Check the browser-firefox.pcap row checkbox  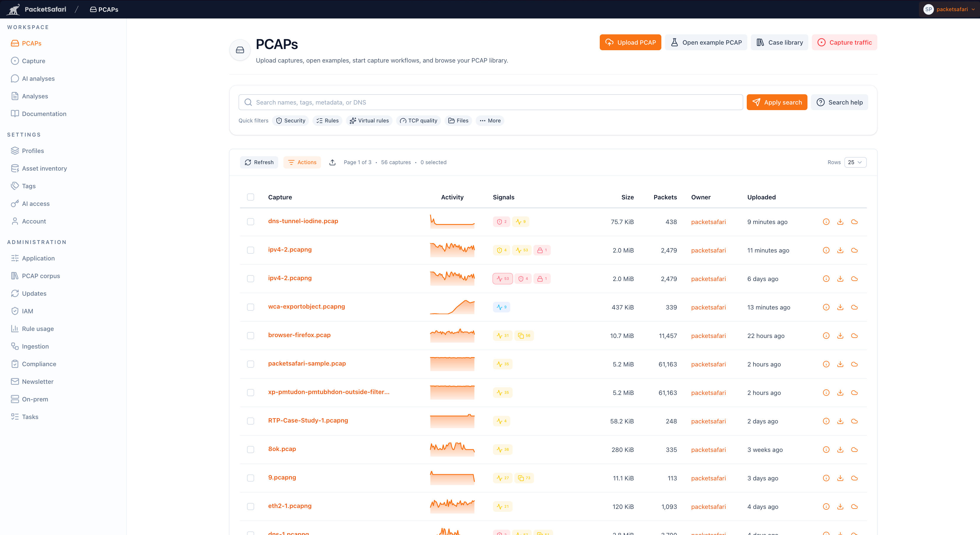point(250,335)
